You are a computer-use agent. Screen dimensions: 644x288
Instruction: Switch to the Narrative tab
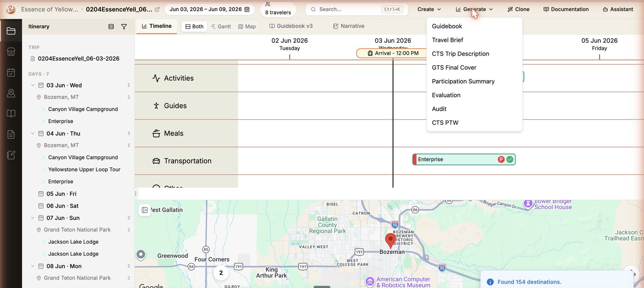349,26
